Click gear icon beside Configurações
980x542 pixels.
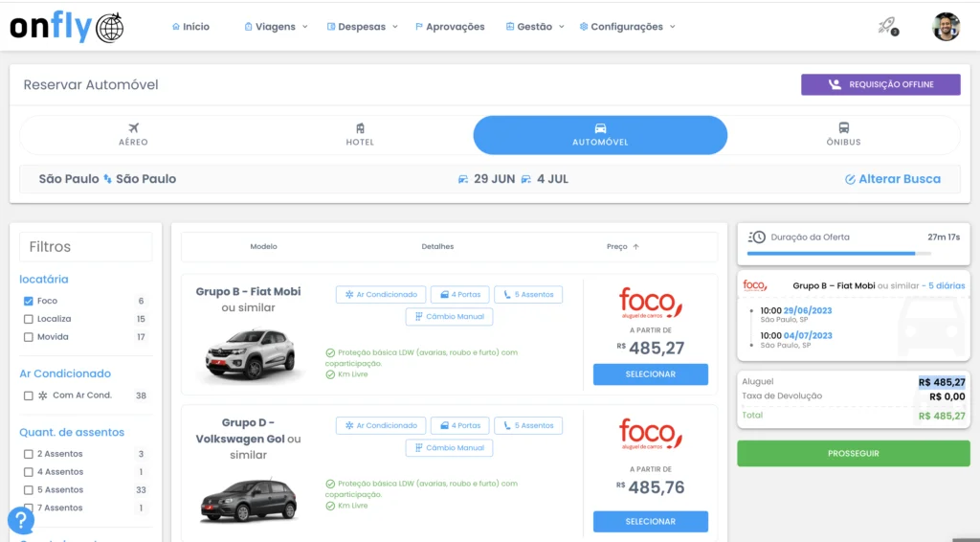click(583, 27)
